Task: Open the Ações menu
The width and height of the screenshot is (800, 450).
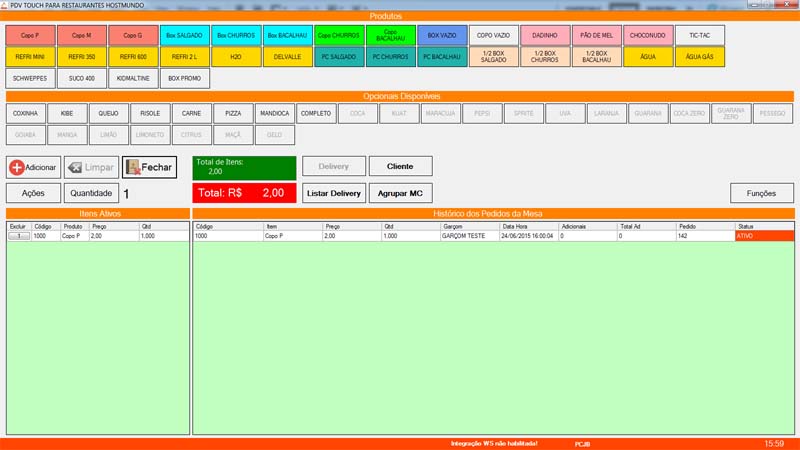Action: pos(33,193)
